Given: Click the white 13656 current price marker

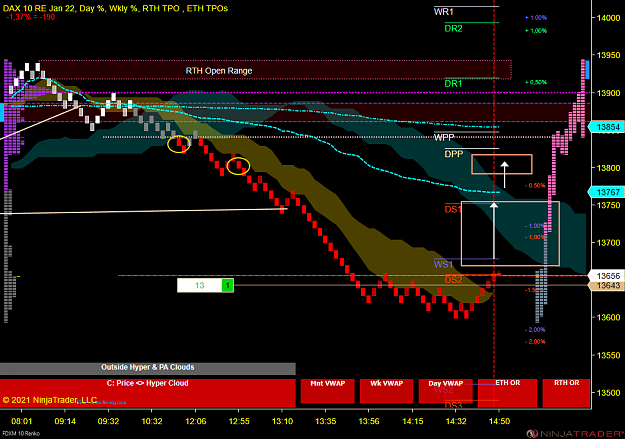Looking at the screenshot, I should click(x=606, y=276).
